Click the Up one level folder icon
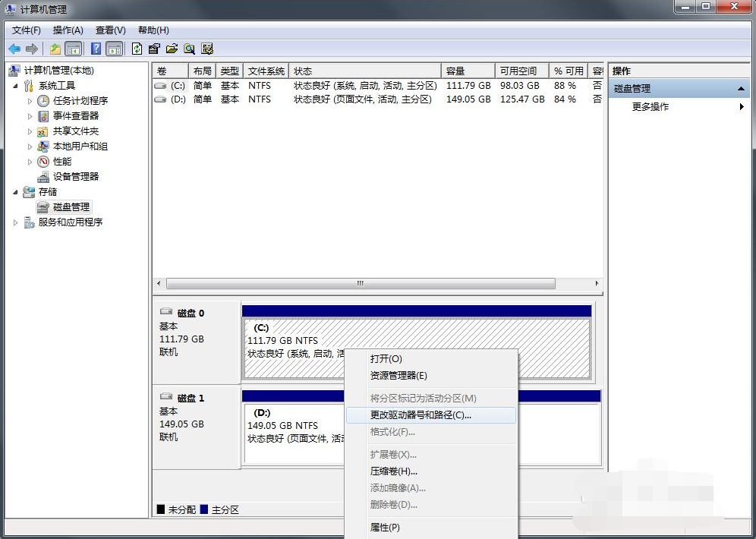This screenshot has height=539, width=756. [55, 49]
